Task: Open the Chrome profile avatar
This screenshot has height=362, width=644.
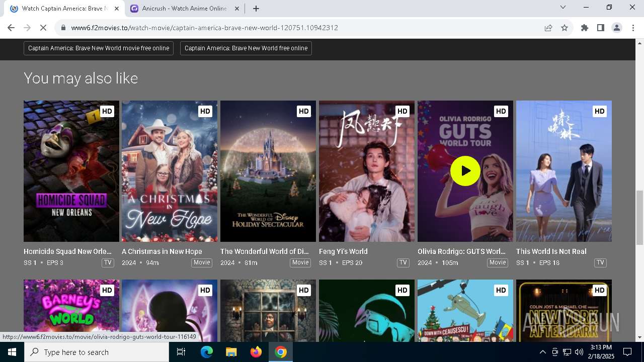Action: point(617,28)
